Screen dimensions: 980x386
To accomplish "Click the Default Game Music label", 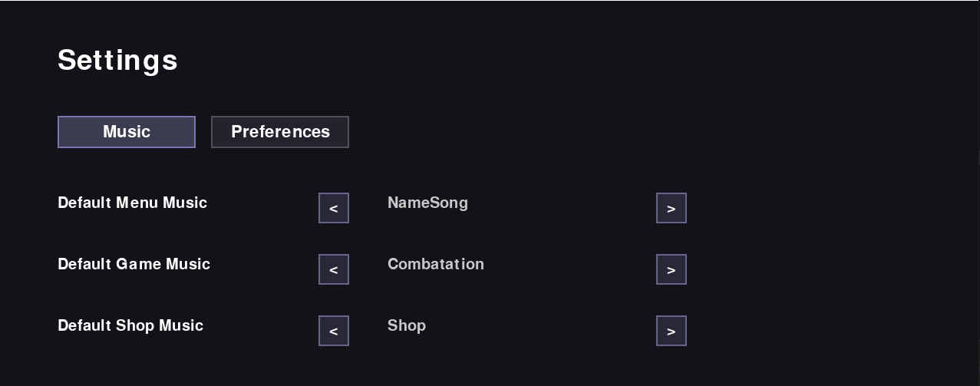I will pyautogui.click(x=134, y=264).
